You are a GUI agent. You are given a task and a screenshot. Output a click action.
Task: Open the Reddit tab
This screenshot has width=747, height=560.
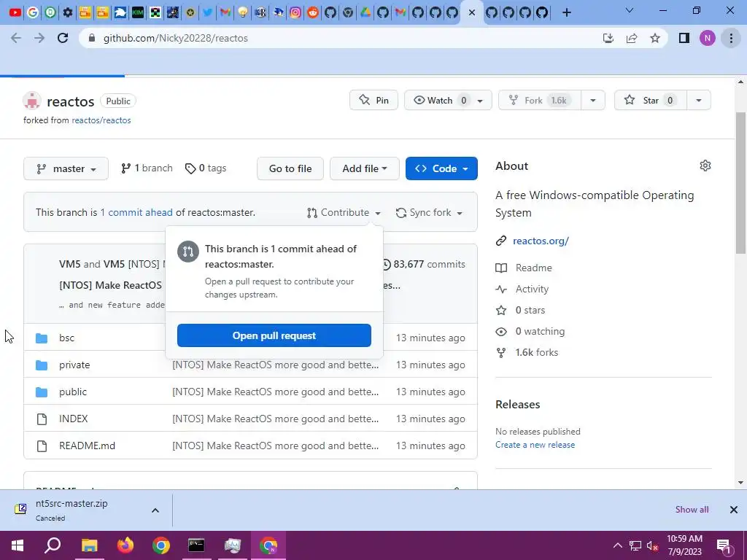[x=313, y=12]
